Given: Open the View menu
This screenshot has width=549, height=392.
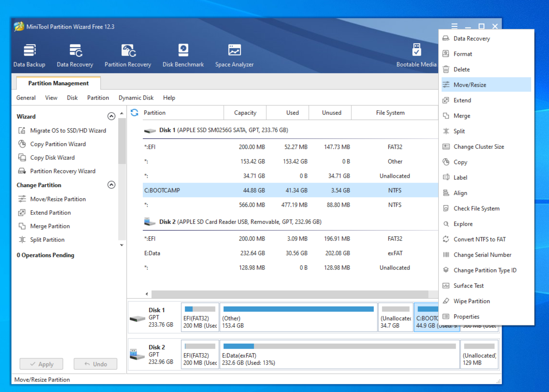Looking at the screenshot, I should tap(51, 98).
